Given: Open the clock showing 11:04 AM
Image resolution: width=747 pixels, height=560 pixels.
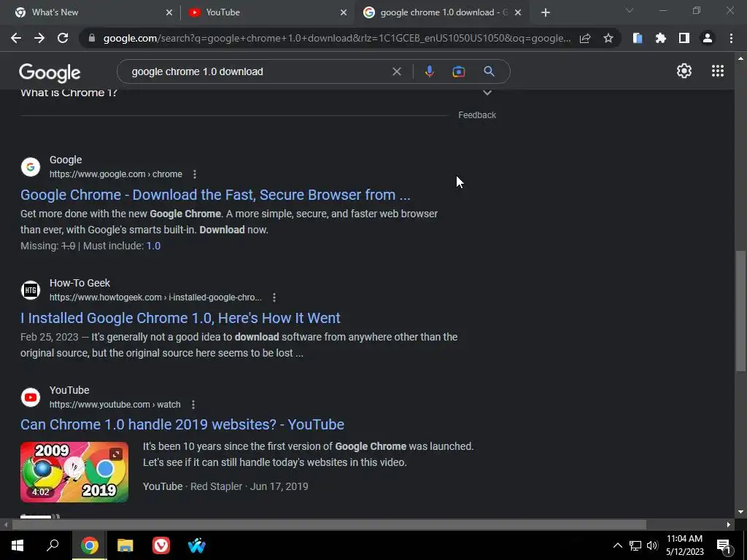Looking at the screenshot, I should pos(684,545).
